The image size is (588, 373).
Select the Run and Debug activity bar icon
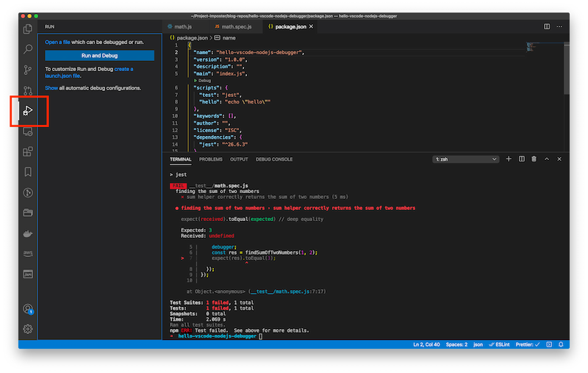[28, 111]
